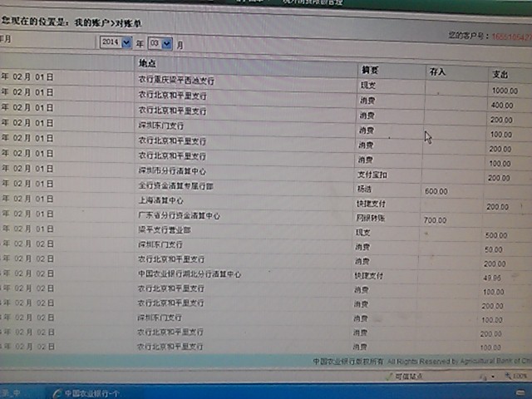Viewport: 532px width, 399px height.
Task: Click the 对账单 breadcrumb text
Action: pos(129,24)
